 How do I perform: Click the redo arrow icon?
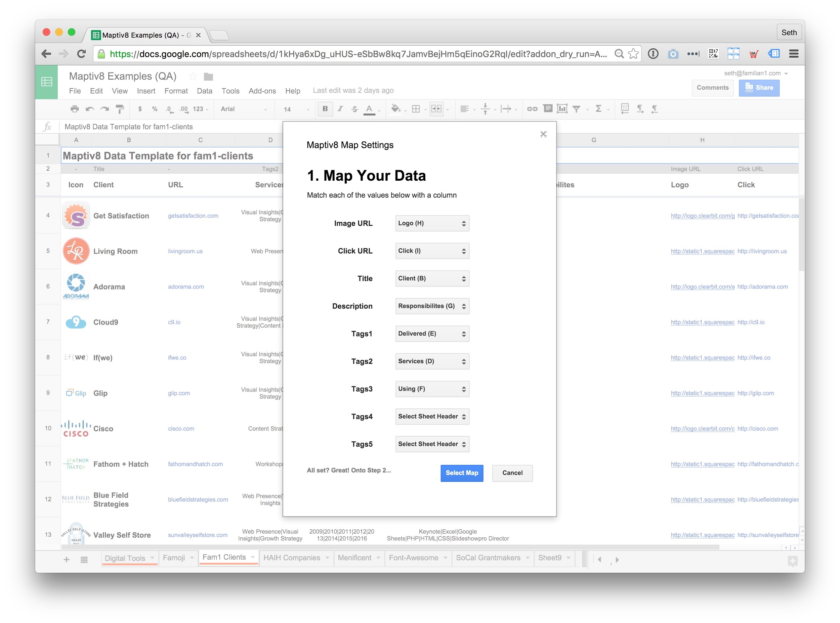point(104,109)
